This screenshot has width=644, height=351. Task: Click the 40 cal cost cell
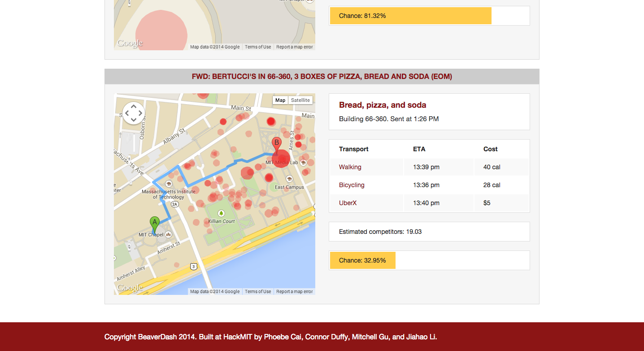pyautogui.click(x=501, y=167)
